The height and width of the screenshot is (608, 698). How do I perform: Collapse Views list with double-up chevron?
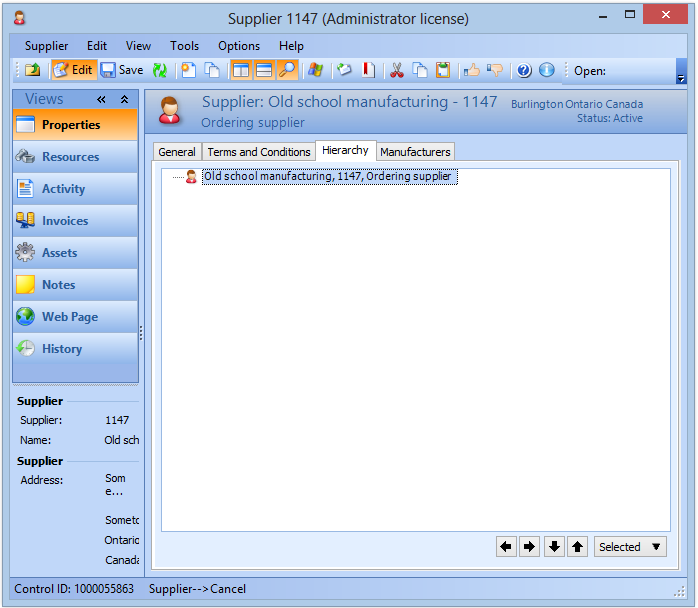click(x=125, y=99)
